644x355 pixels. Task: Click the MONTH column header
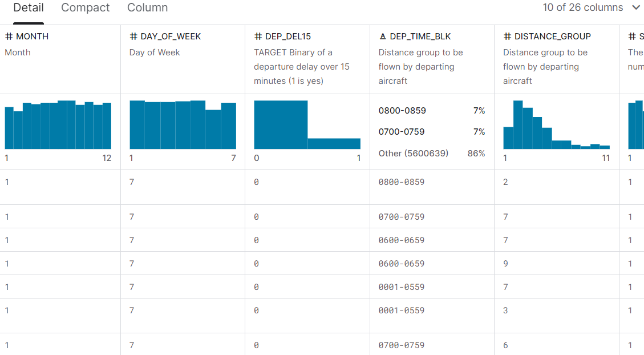(x=32, y=37)
